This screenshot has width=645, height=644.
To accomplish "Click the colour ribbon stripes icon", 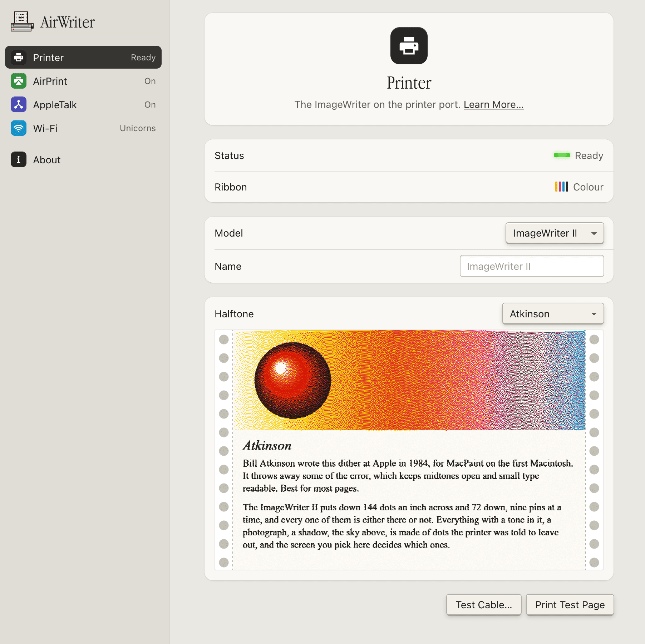I will pyautogui.click(x=561, y=187).
